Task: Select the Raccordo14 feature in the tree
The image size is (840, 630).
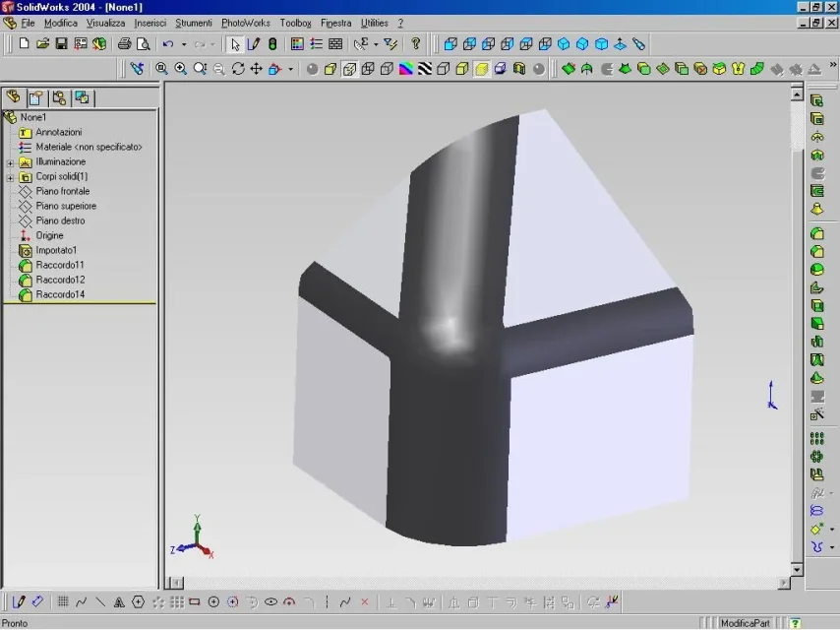Action: pos(60,294)
